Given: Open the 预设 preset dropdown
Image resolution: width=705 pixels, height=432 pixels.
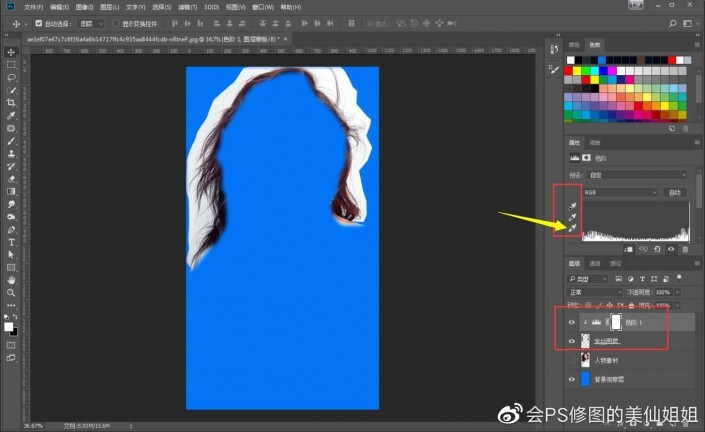Looking at the screenshot, I should pyautogui.click(x=638, y=173).
